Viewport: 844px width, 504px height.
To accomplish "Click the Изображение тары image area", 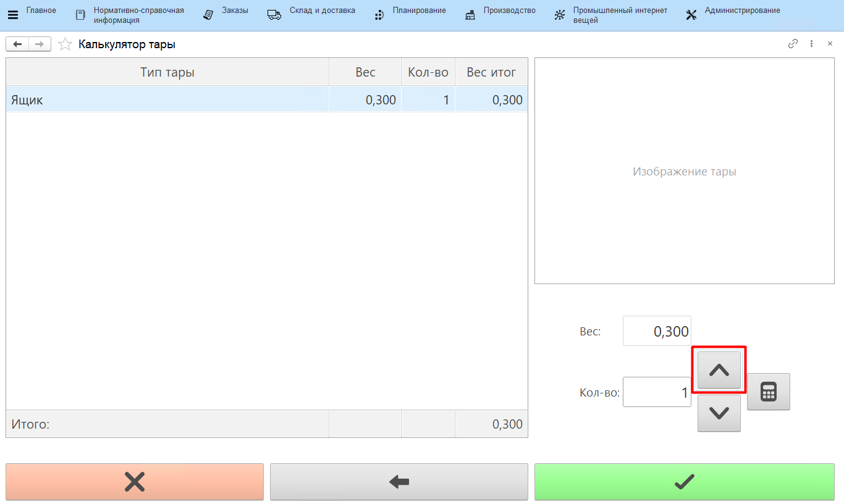I will coord(684,171).
